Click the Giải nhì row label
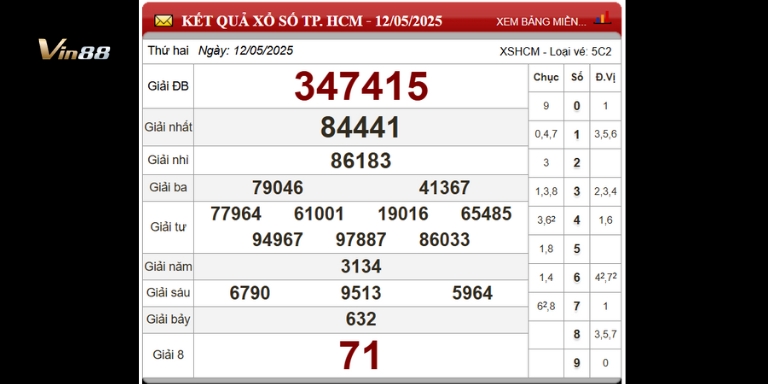Image resolution: width=768 pixels, height=384 pixels. (x=168, y=160)
